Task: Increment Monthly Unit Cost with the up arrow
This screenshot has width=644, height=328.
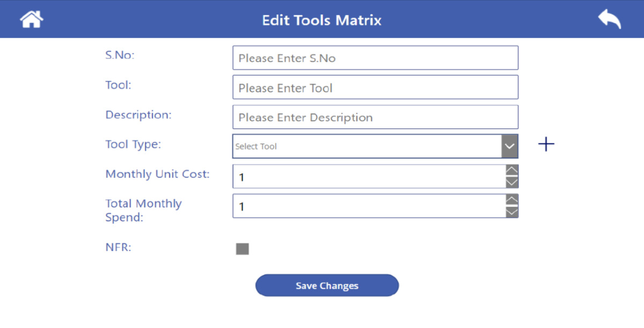Action: pyautogui.click(x=511, y=172)
